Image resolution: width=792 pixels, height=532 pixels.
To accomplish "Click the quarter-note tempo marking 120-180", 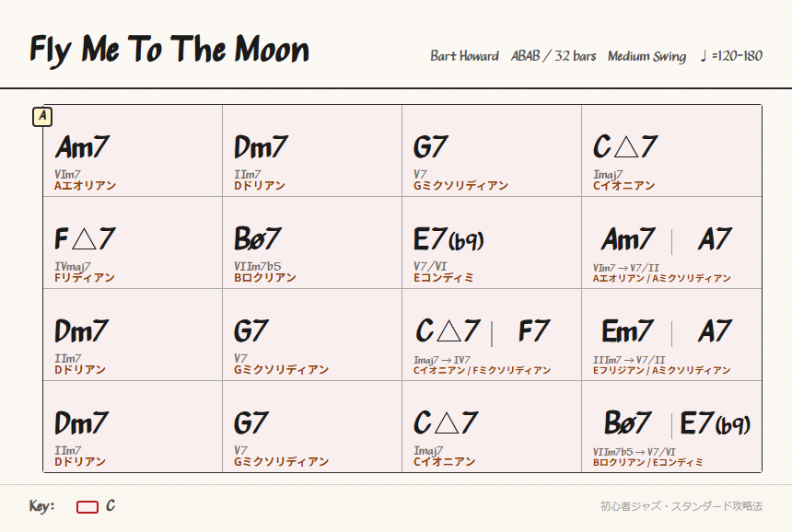I will pyautogui.click(x=731, y=55).
